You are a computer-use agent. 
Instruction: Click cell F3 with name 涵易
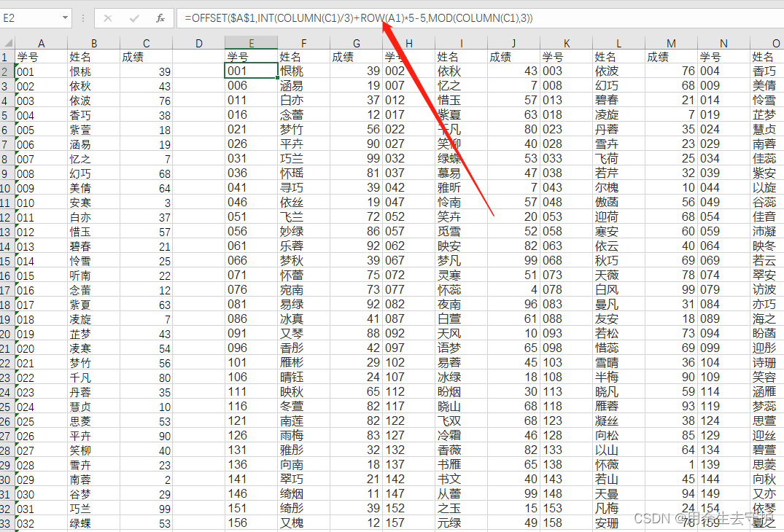click(x=303, y=85)
